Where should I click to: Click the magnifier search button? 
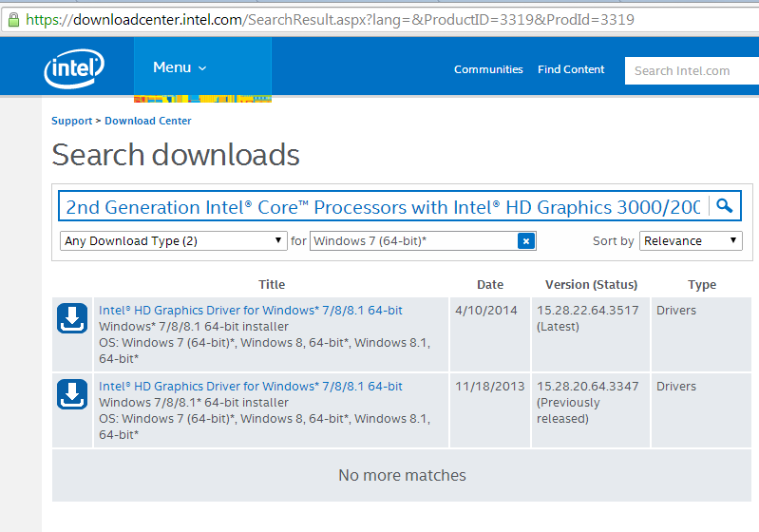click(x=724, y=206)
